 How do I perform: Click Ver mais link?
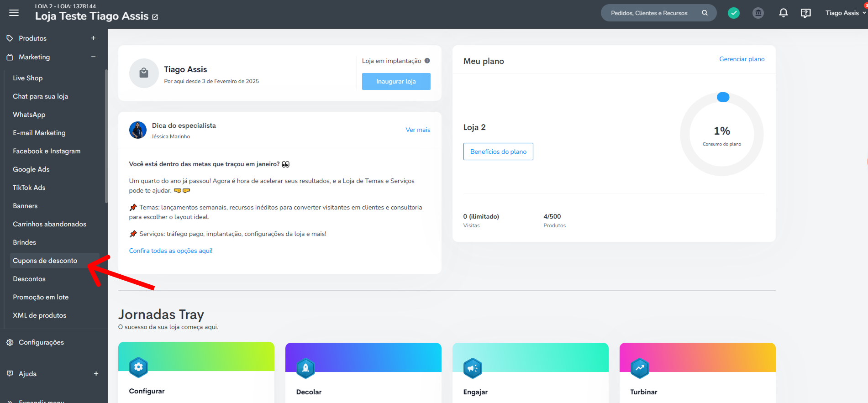(418, 130)
